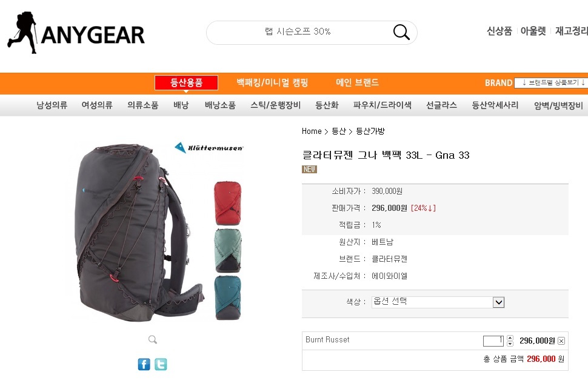Select the teal blue backpack thumbnail
Viewport: 588px width, 389px height.
click(x=228, y=298)
